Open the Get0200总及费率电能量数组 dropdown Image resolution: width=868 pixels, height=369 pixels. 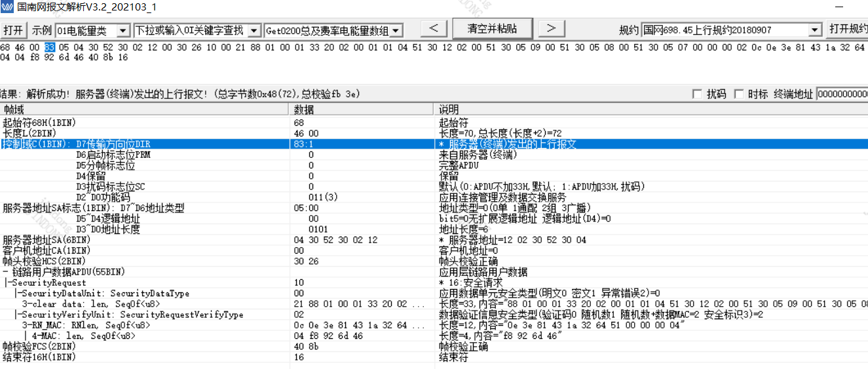(x=396, y=31)
